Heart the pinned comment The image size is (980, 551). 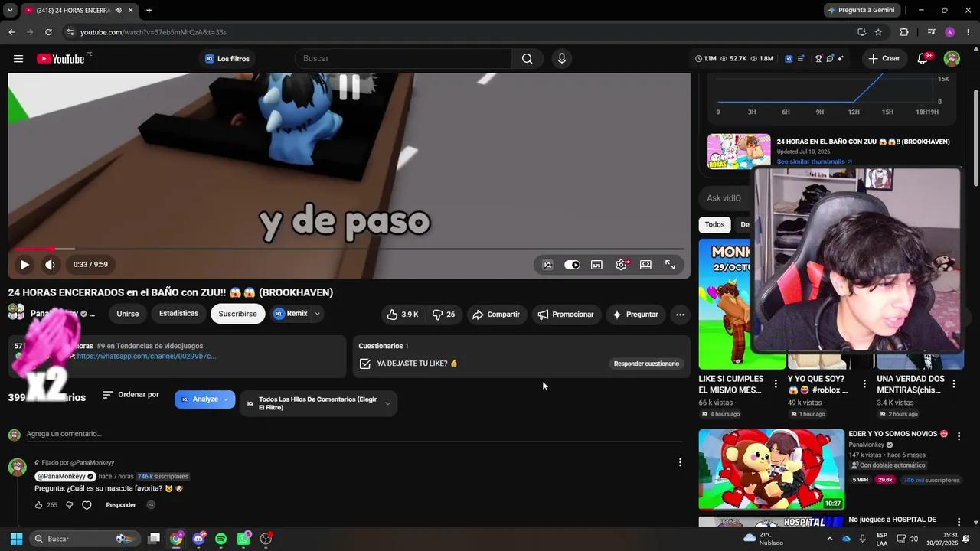pos(87,505)
